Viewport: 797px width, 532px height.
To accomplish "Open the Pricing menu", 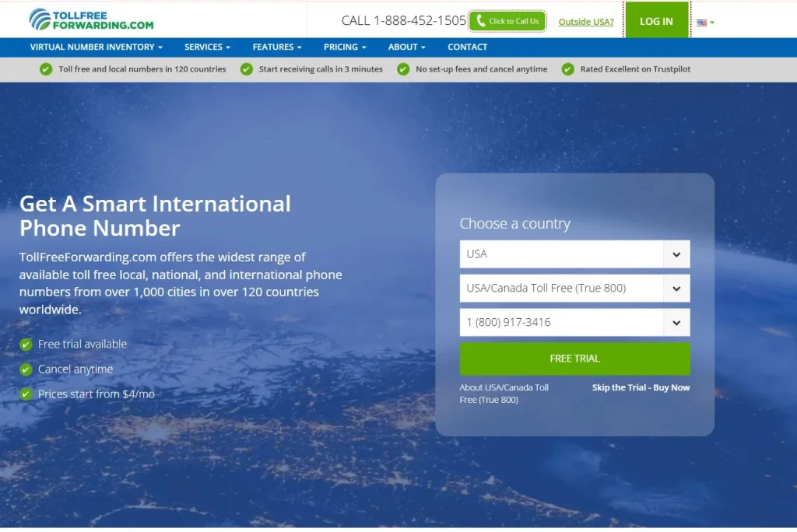I will pos(345,47).
